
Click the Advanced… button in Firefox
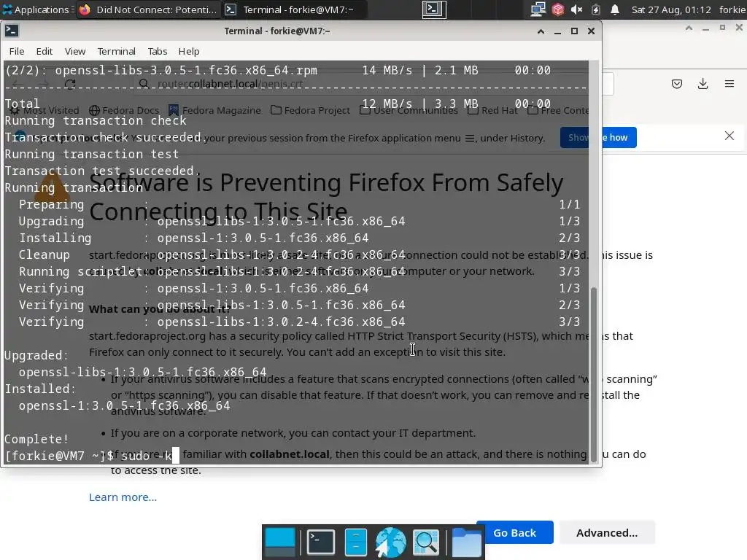607,532
